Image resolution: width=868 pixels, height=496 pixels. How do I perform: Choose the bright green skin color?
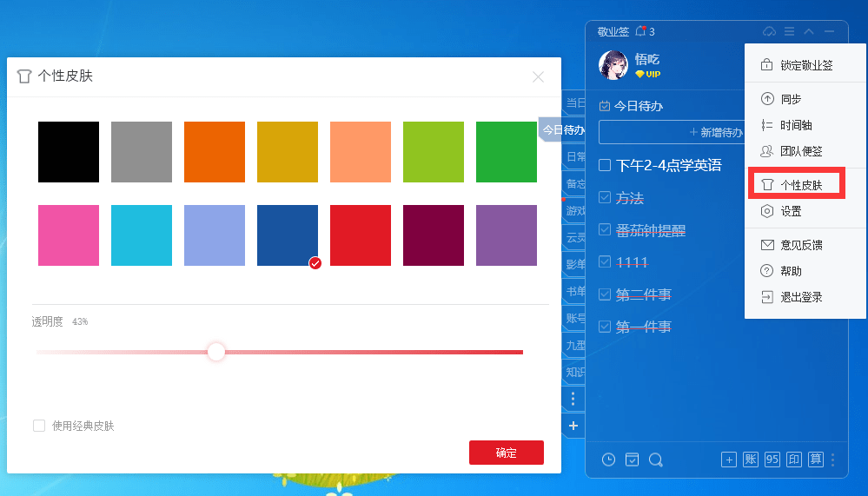[507, 152]
